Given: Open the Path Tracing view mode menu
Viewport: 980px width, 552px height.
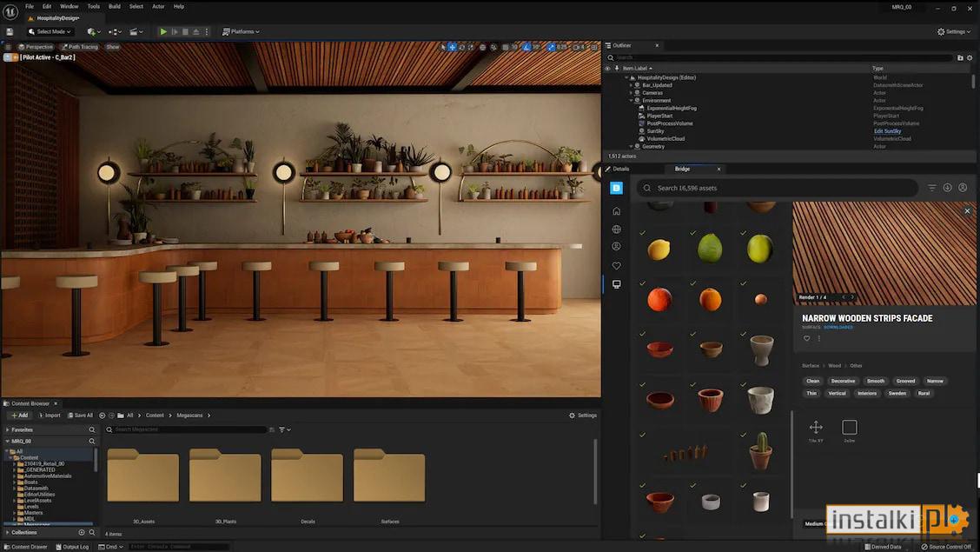Looking at the screenshot, I should pos(79,47).
